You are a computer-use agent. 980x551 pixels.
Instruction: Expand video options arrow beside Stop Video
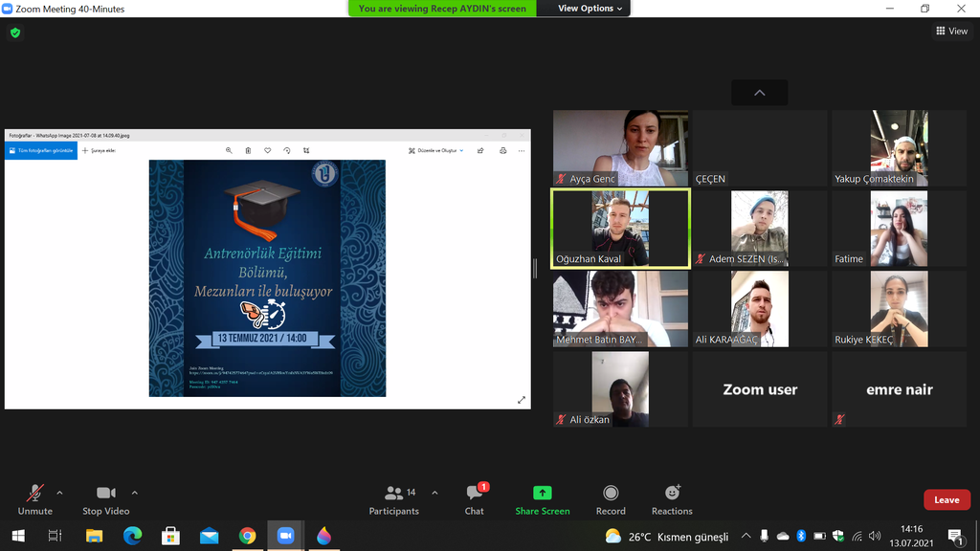pos(134,493)
